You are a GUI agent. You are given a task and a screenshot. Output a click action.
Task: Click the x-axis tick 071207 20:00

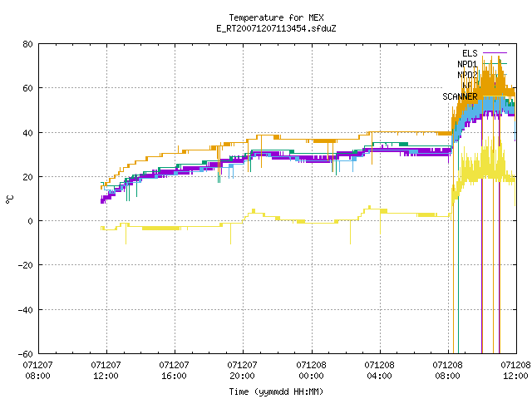[x=242, y=371]
